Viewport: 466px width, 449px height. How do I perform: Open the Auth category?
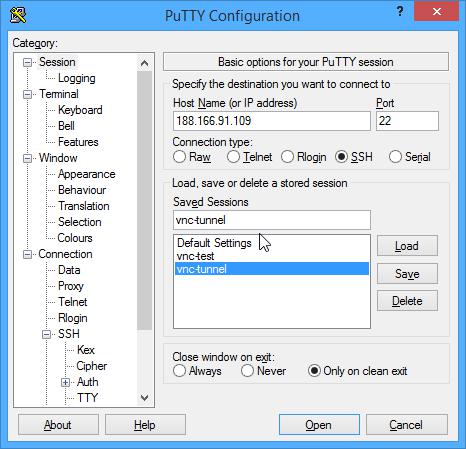pos(87,382)
